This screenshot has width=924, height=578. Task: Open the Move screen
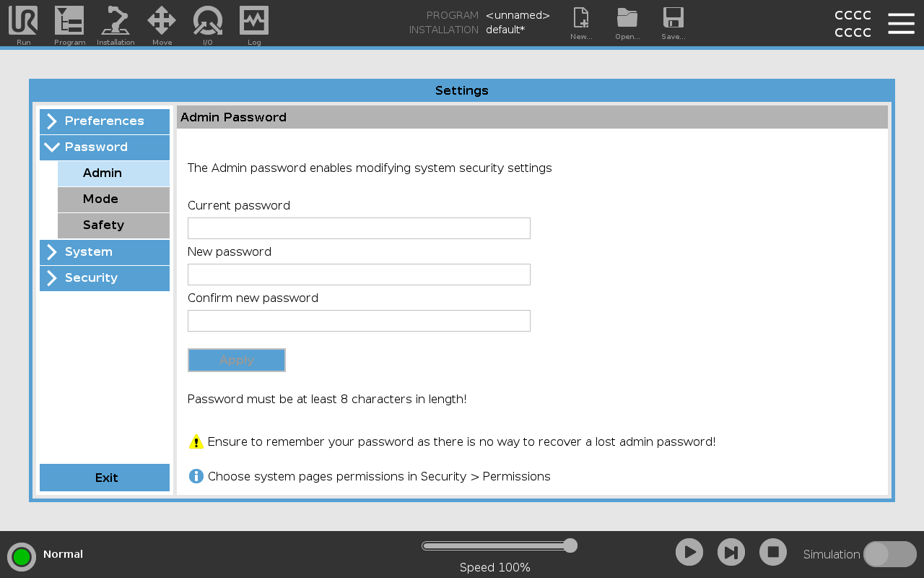click(x=162, y=24)
